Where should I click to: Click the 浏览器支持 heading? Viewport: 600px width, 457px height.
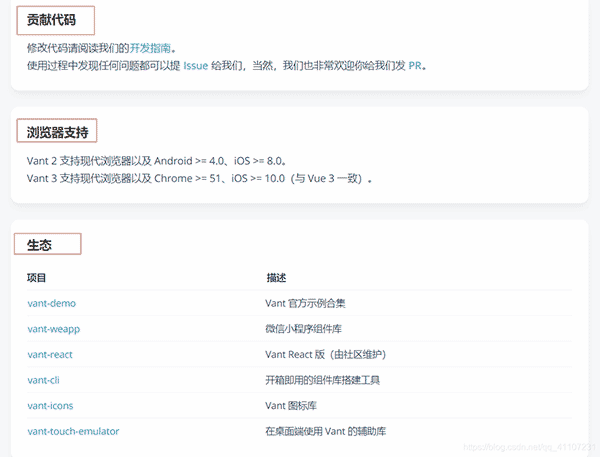point(57,132)
